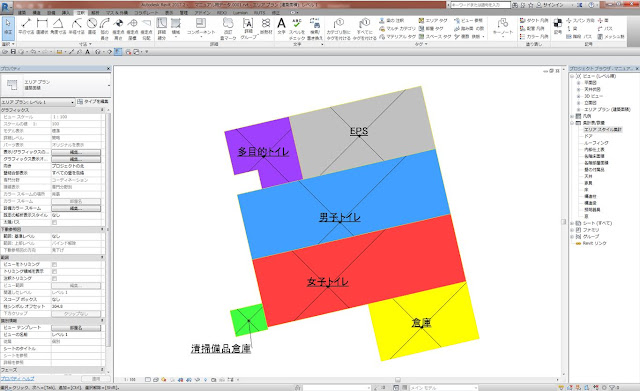Toggle the Annotation Crop checkbox
The image size is (640, 391).
(54, 278)
